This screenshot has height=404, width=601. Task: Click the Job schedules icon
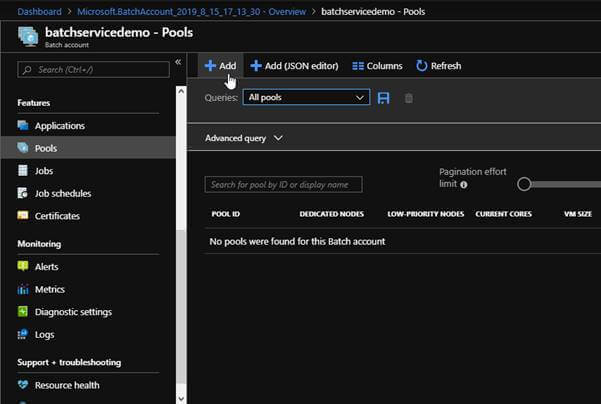tap(23, 193)
